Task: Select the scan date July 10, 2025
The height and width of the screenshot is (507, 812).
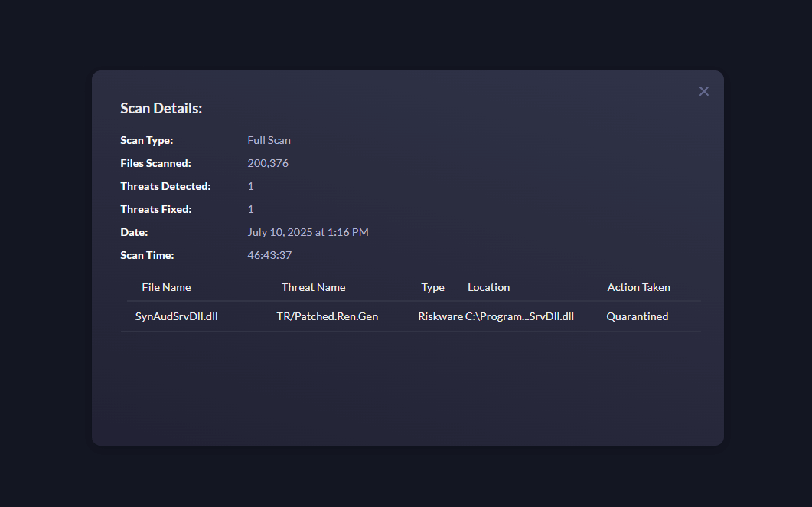Action: tap(308, 232)
